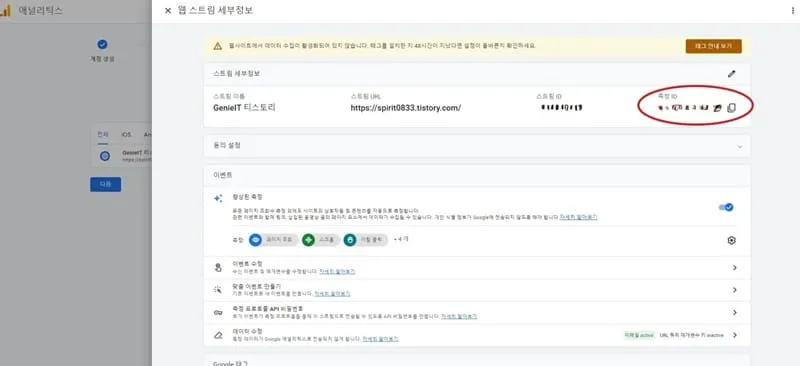Open the three-dot menu at top right
The image size is (800, 366).
click(x=793, y=11)
